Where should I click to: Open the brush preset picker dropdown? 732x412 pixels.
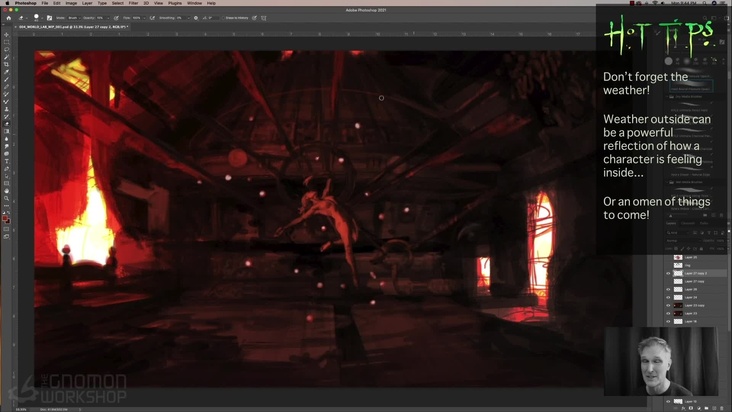tap(38, 18)
